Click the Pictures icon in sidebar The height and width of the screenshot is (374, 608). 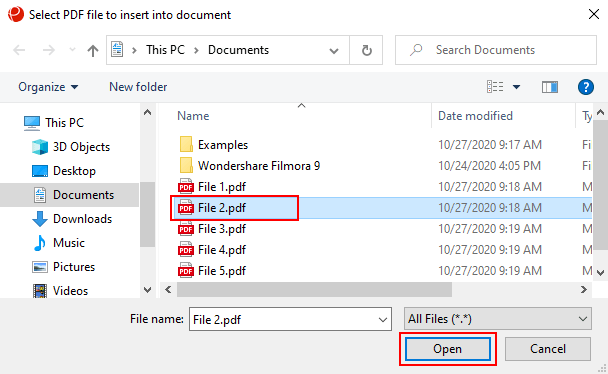coord(40,267)
